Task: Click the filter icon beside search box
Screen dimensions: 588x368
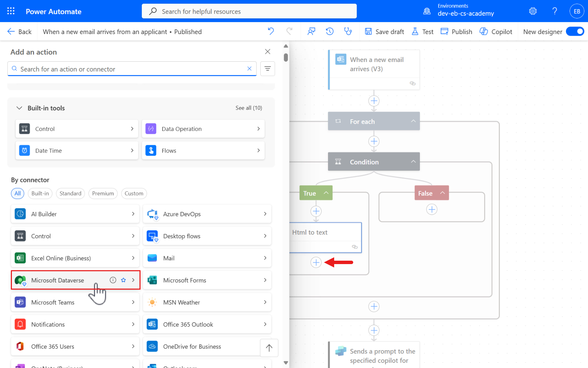Action: (x=267, y=69)
